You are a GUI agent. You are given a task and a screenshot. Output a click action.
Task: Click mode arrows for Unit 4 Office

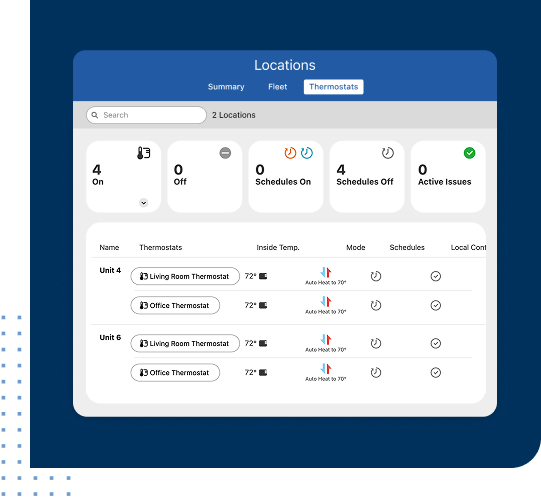(x=326, y=302)
